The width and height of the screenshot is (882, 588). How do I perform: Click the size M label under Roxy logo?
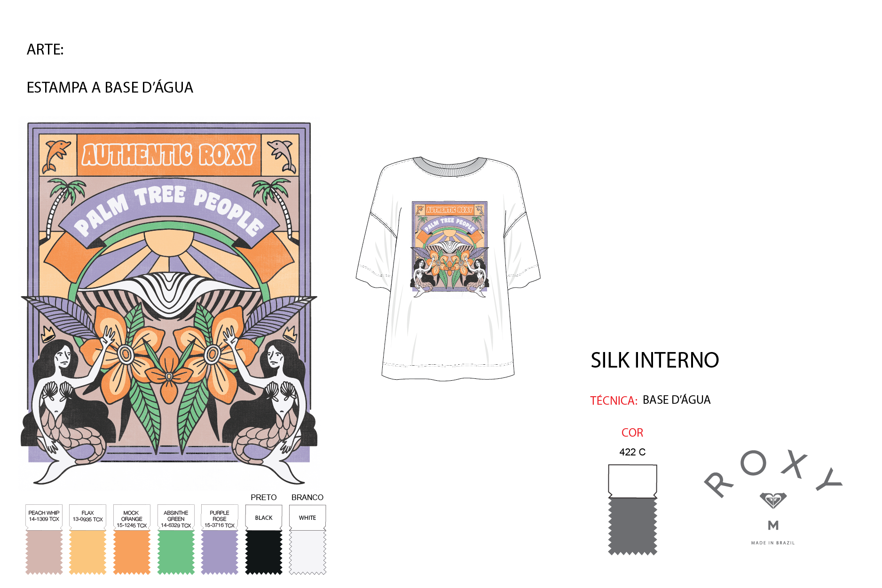coord(773,525)
